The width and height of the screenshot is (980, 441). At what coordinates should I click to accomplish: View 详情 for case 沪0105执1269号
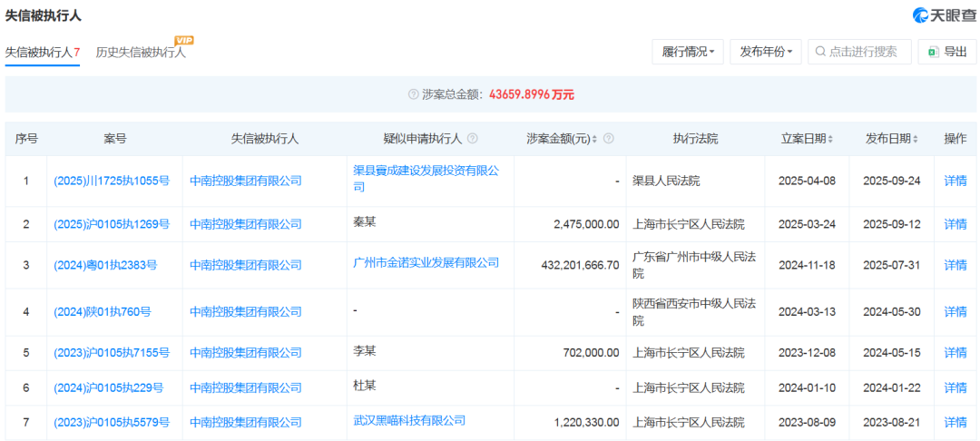point(955,224)
